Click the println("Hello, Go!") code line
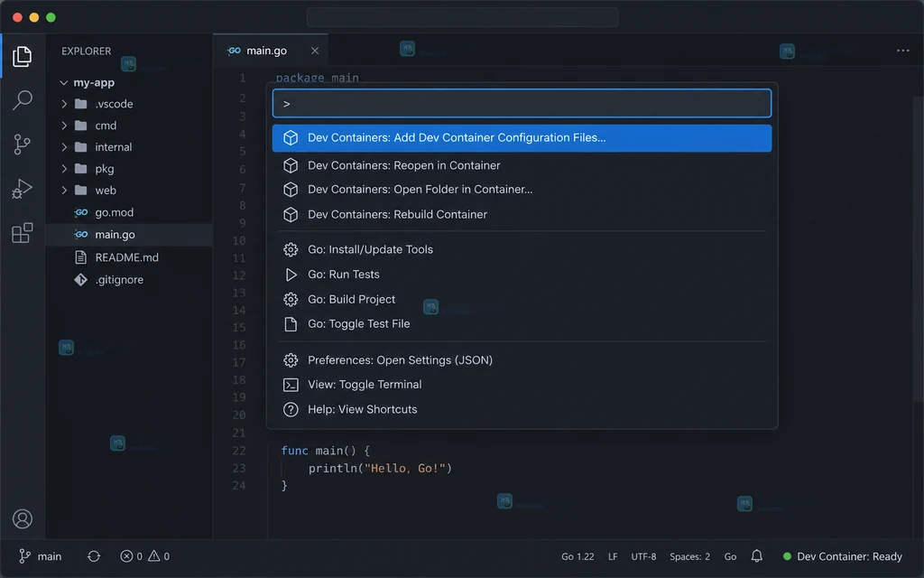The width and height of the screenshot is (924, 578). coord(380,469)
